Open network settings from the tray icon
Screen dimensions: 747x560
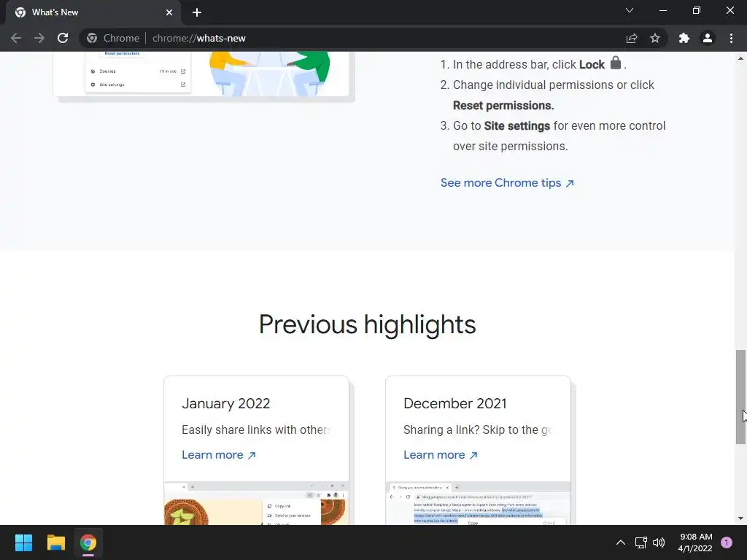(640, 542)
